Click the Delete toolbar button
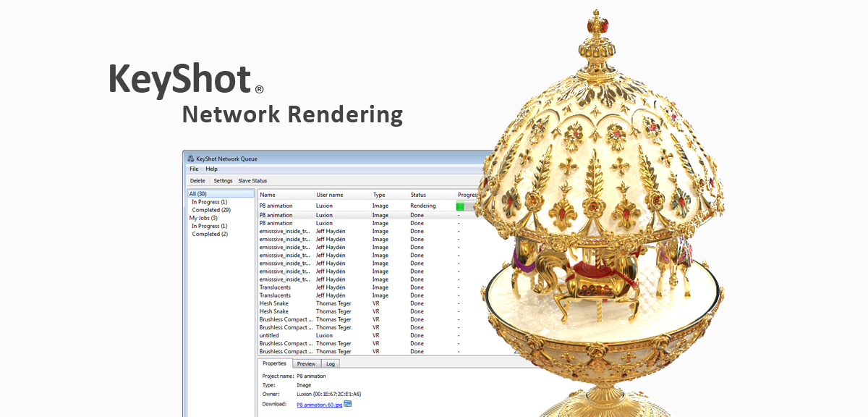This screenshot has width=868, height=417. pos(197,180)
